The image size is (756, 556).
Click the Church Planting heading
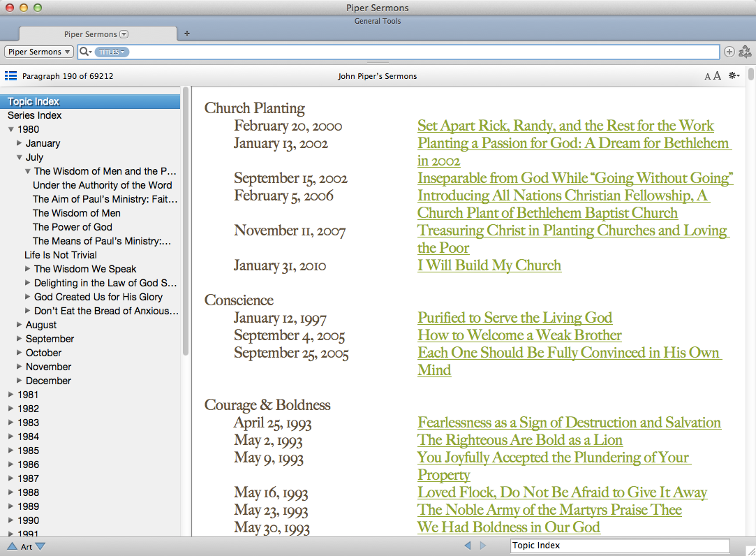[x=255, y=108]
